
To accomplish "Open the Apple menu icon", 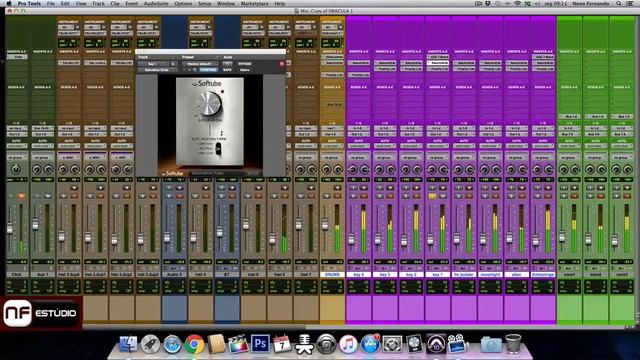I will pyautogui.click(x=9, y=3).
